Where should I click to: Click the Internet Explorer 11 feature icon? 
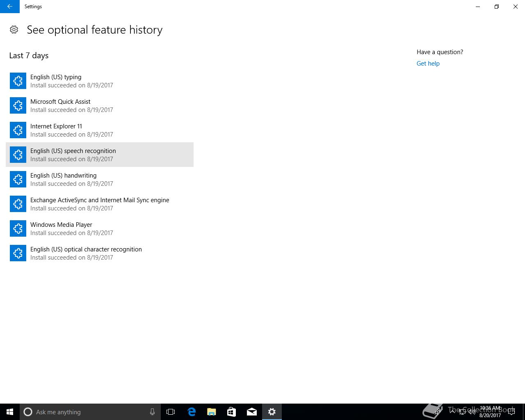click(x=18, y=130)
